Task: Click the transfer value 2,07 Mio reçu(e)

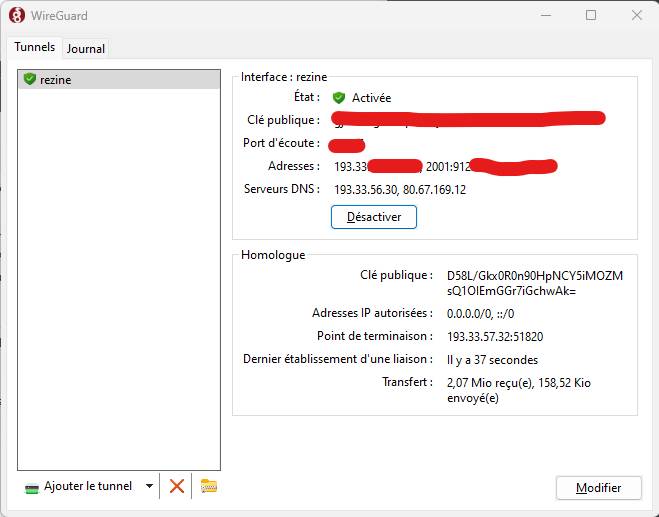Action: point(519,390)
